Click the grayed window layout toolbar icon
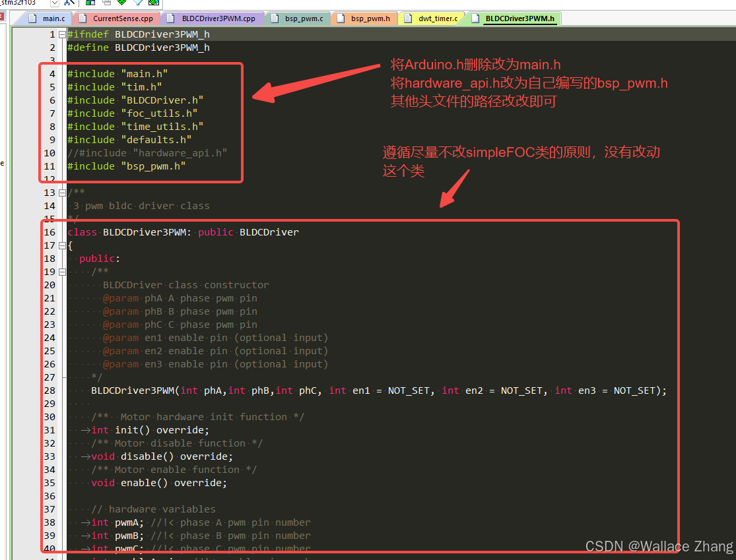Image resolution: width=736 pixels, height=560 pixels. [x=107, y=3]
